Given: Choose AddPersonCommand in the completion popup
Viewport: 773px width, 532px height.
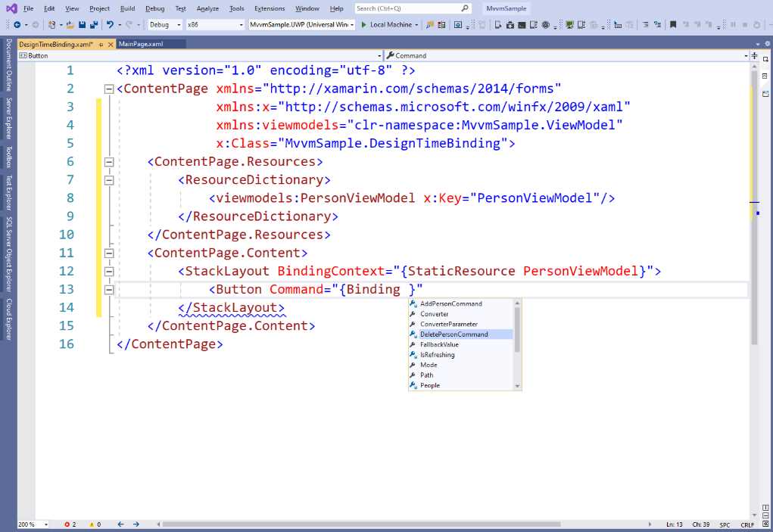Looking at the screenshot, I should [450, 303].
